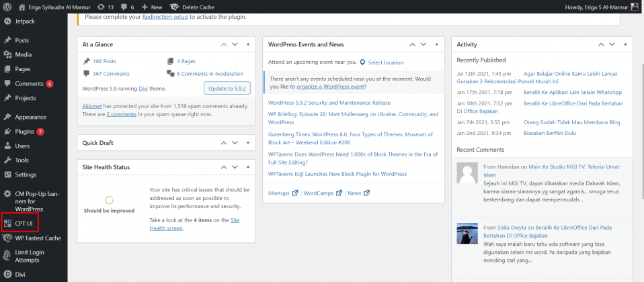Open the comments bubble icon showing 6

(x=124, y=7)
